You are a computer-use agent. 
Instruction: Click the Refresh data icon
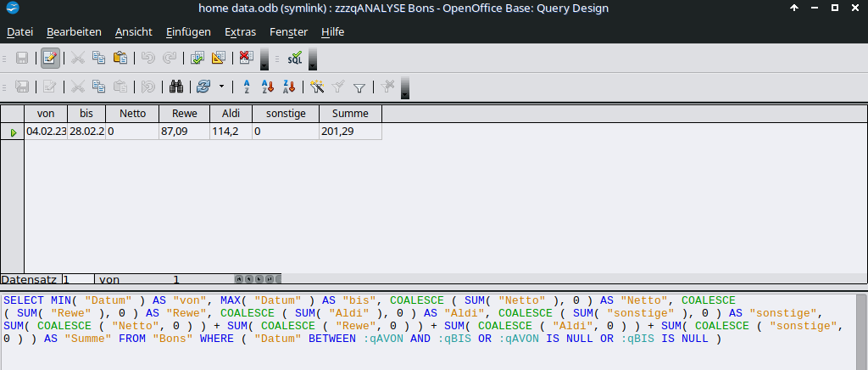203,87
